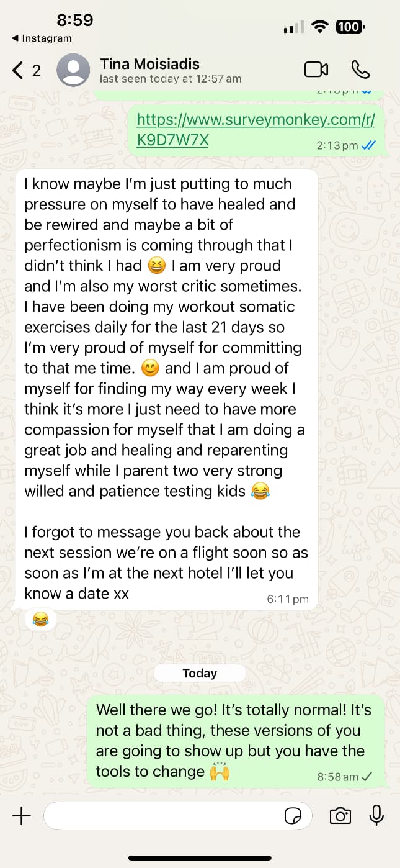Open the camera to send a photo
This screenshot has width=400, height=868.
tap(340, 816)
